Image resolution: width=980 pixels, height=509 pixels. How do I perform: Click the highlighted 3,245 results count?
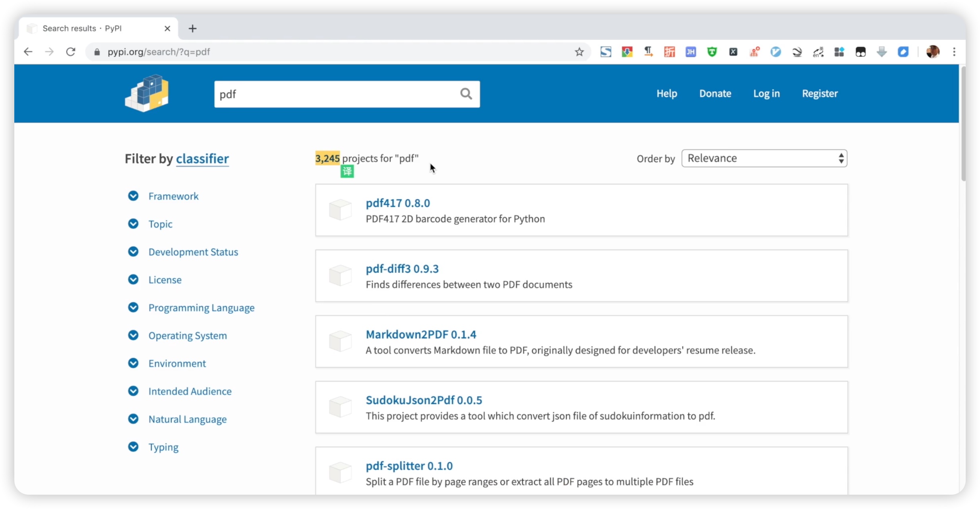(x=327, y=158)
